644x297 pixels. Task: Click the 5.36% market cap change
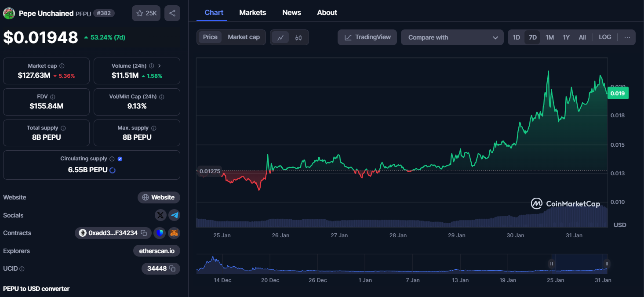64,76
